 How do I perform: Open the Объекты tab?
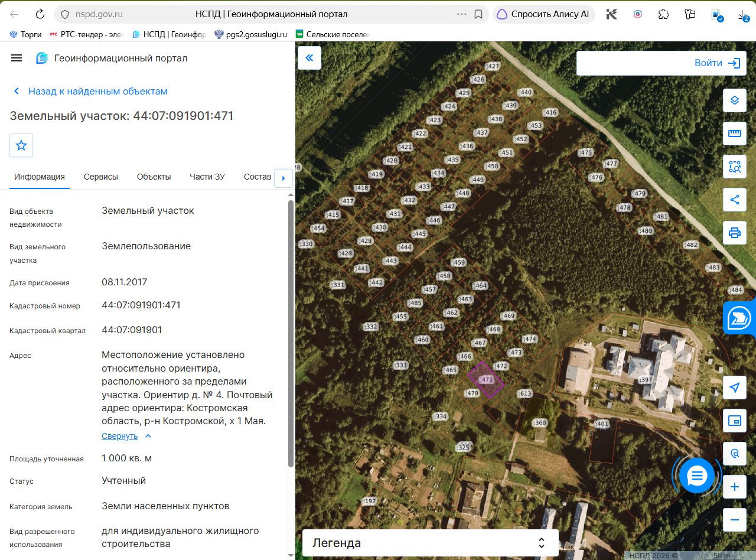[154, 177]
